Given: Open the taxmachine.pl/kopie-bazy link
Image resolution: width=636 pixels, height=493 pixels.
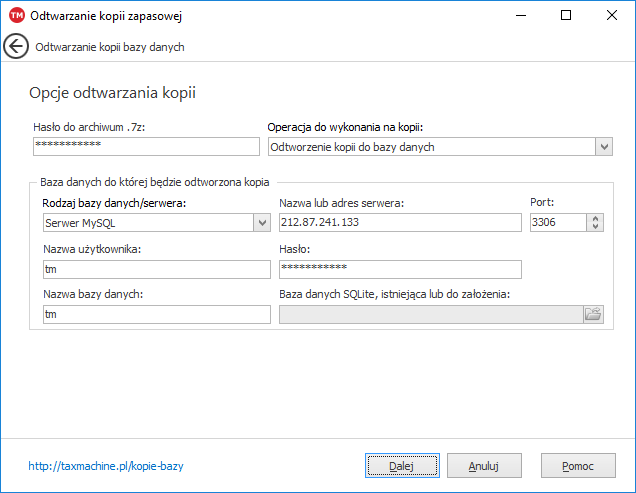Looking at the screenshot, I should click(x=106, y=466).
